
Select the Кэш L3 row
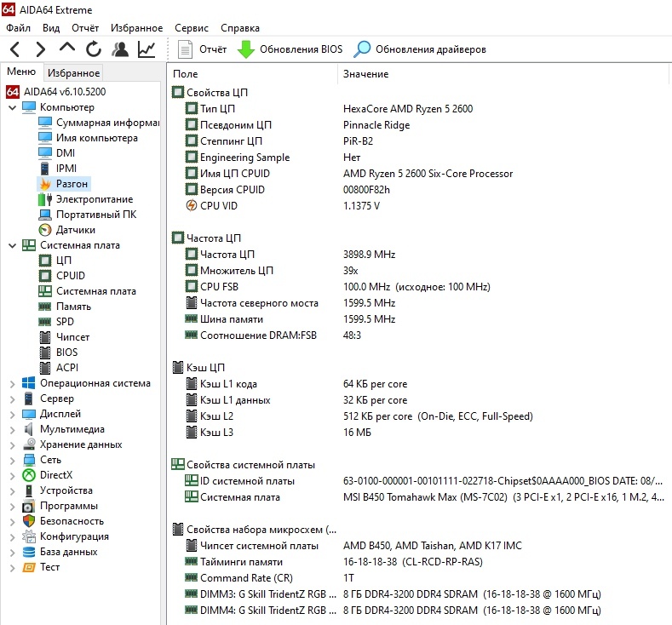tap(419, 433)
